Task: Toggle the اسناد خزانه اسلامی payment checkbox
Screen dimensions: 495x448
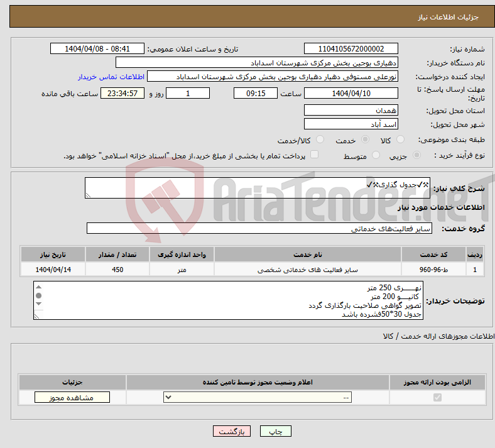Action: click(x=314, y=155)
